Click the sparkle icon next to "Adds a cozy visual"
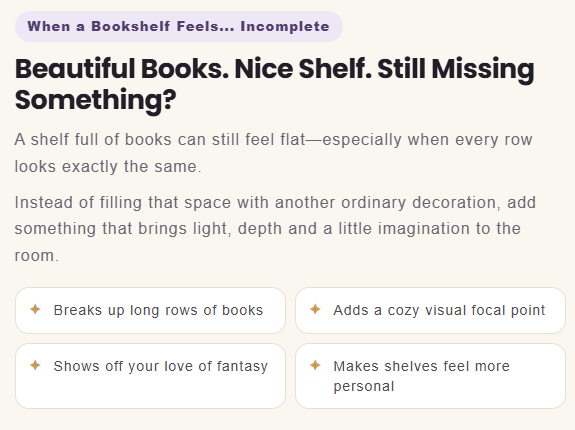 pyautogui.click(x=315, y=309)
